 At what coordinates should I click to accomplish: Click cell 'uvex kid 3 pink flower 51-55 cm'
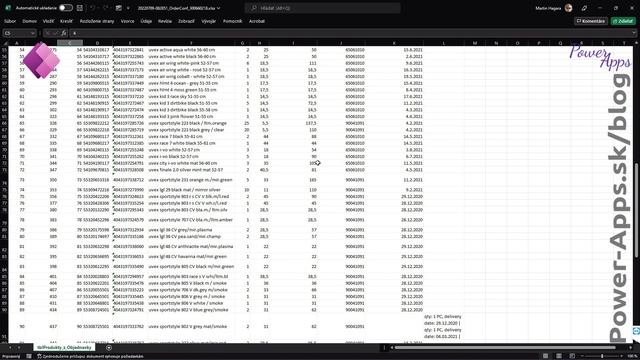pyautogui.click(x=191, y=116)
